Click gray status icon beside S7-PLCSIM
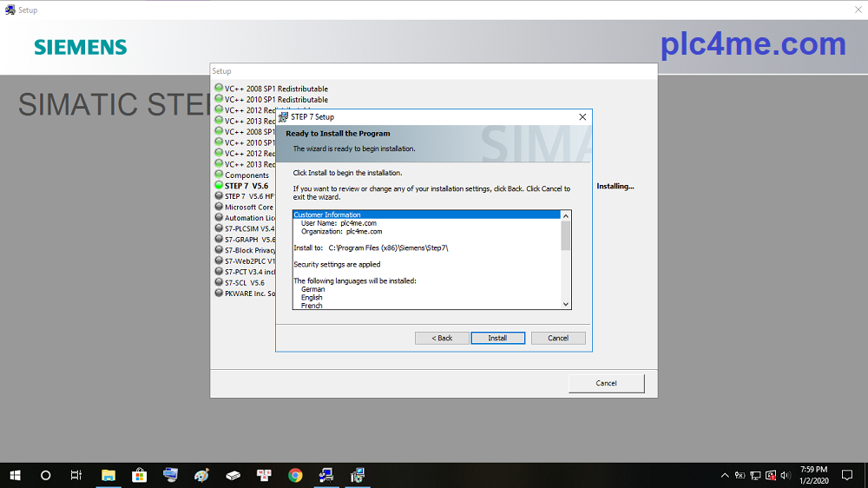 click(x=219, y=228)
